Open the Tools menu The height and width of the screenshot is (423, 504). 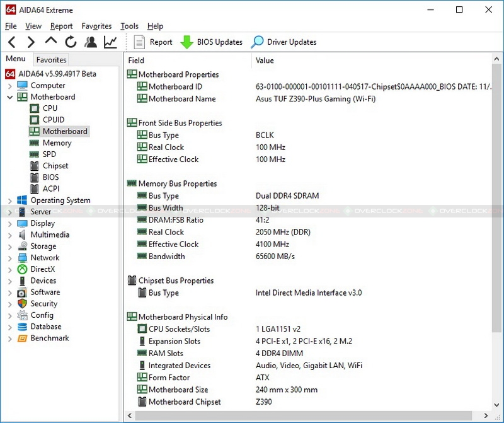coord(129,26)
